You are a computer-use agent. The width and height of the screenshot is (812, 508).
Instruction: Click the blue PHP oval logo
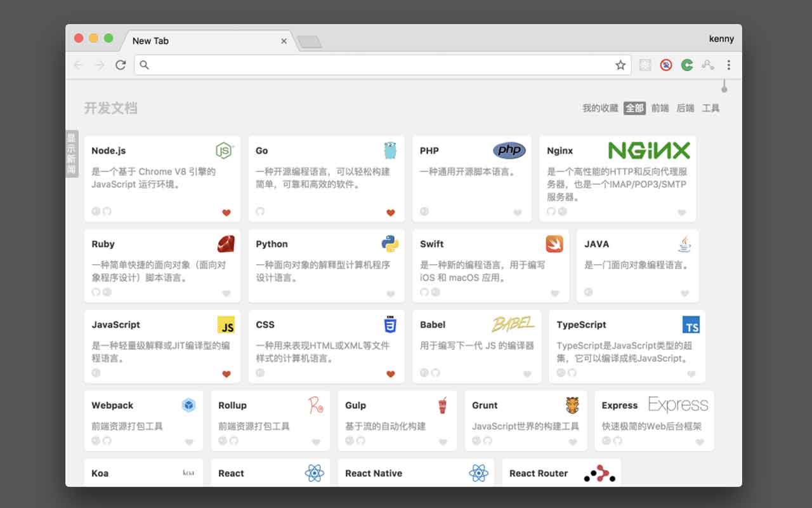point(509,150)
